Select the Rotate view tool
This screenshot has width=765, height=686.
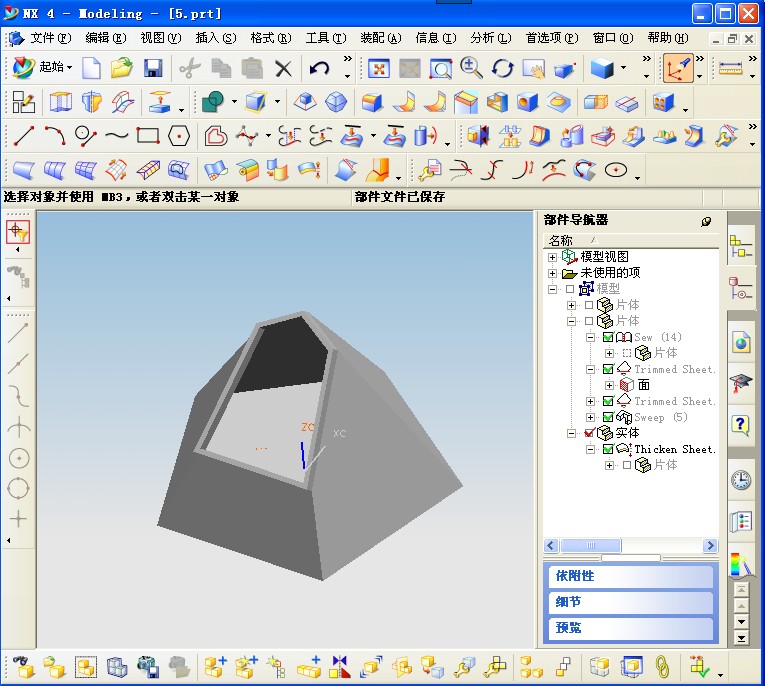pos(503,68)
